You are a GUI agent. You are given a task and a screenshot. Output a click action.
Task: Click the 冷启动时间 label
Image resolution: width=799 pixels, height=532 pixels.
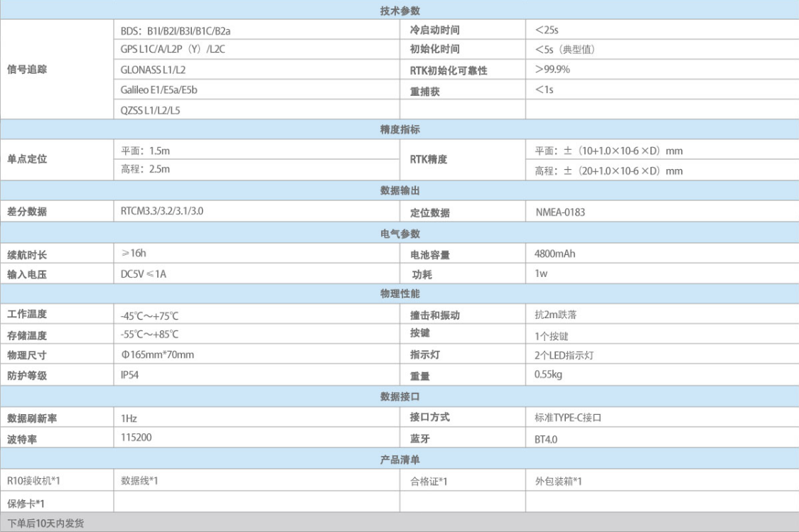pyautogui.click(x=434, y=31)
